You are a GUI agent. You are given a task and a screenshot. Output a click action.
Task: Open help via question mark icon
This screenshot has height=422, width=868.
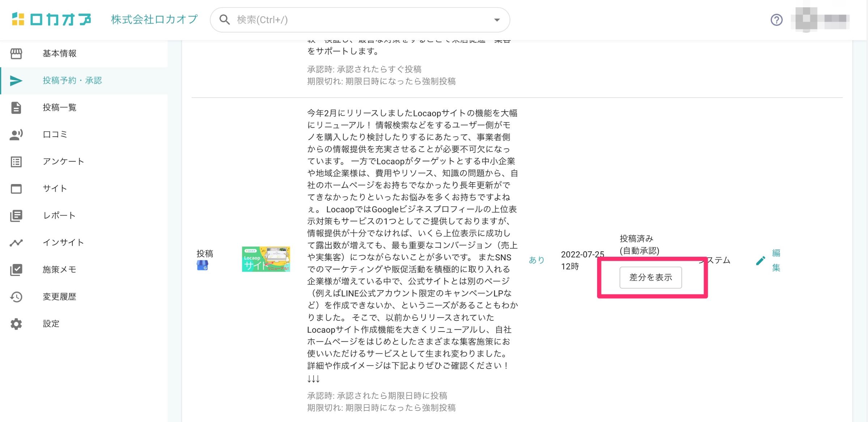pyautogui.click(x=776, y=20)
